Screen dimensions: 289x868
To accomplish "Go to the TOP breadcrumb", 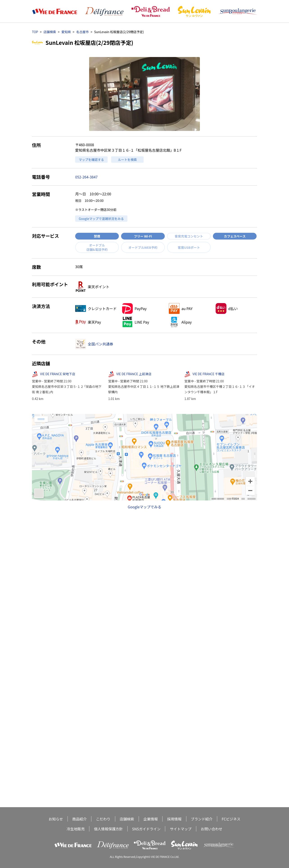I will (x=35, y=32).
